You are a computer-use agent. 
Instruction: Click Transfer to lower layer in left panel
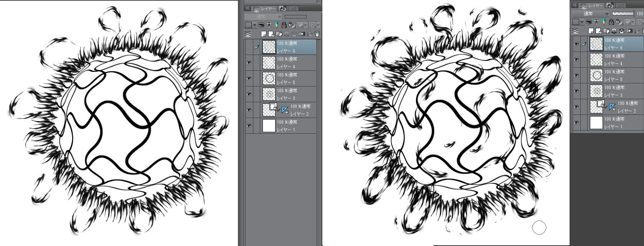[x=286, y=34]
